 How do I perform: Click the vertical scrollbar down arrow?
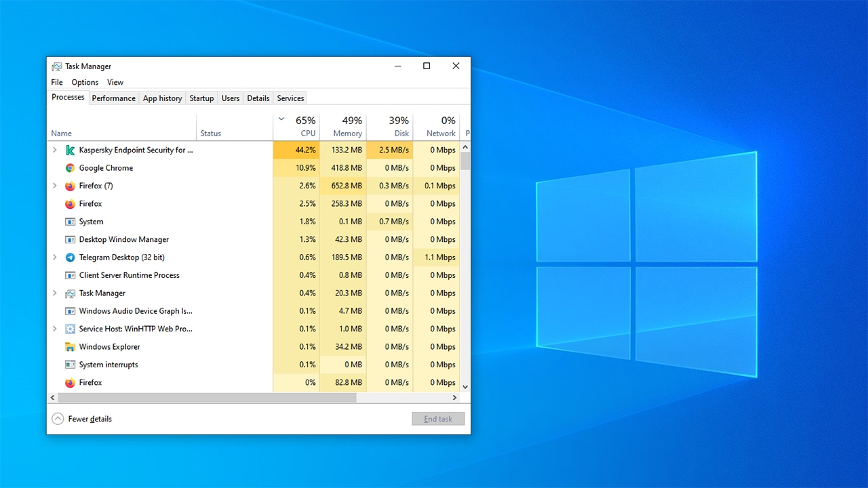(x=465, y=386)
